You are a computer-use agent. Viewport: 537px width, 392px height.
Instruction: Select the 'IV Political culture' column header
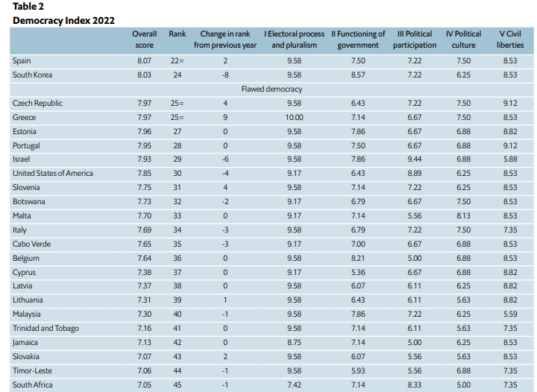[x=463, y=39]
